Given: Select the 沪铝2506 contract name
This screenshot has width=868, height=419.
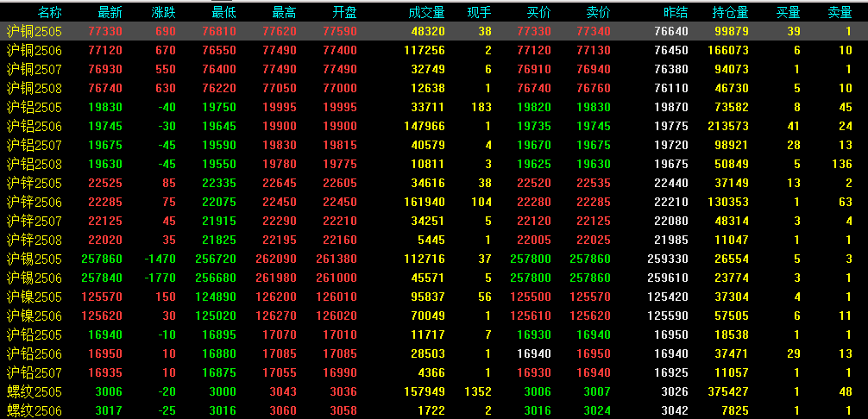Looking at the screenshot, I should [x=35, y=127].
